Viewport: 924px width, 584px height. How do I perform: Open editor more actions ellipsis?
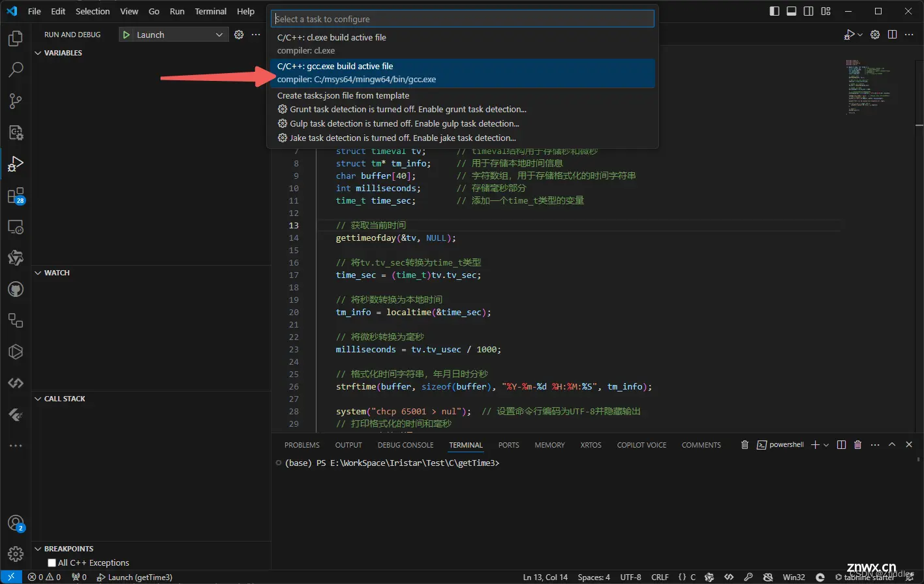pos(909,35)
